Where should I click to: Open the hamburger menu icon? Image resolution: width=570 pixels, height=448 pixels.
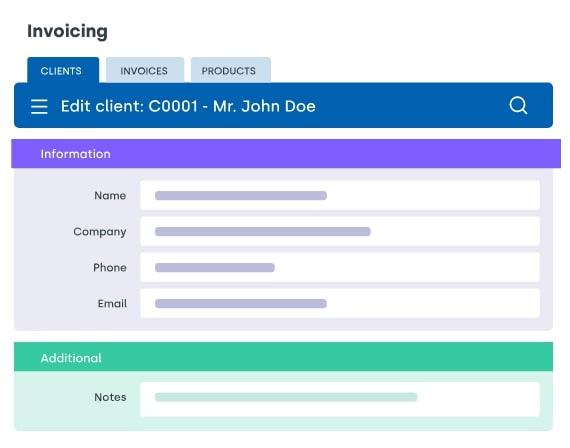(x=39, y=107)
